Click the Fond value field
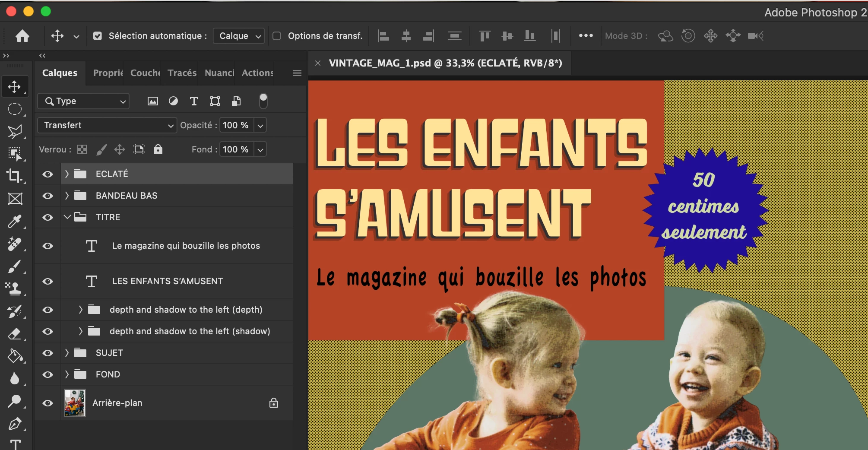This screenshot has height=450, width=868. pyautogui.click(x=237, y=149)
